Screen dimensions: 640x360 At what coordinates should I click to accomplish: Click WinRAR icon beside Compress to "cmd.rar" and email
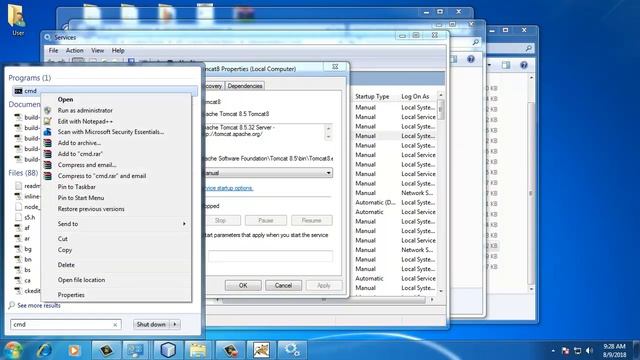tap(47, 176)
